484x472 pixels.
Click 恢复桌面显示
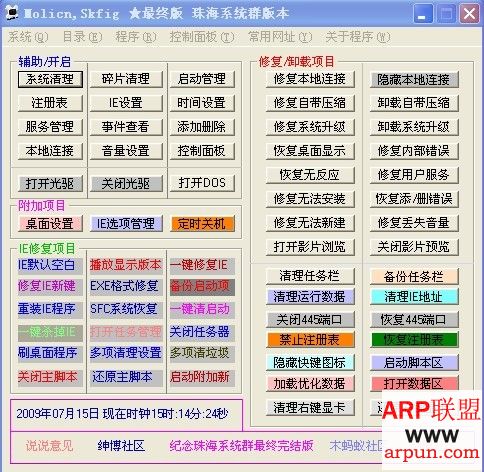310,151
